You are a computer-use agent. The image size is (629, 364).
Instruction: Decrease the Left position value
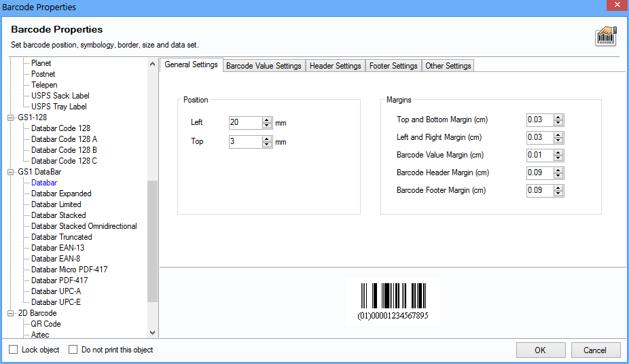(267, 126)
